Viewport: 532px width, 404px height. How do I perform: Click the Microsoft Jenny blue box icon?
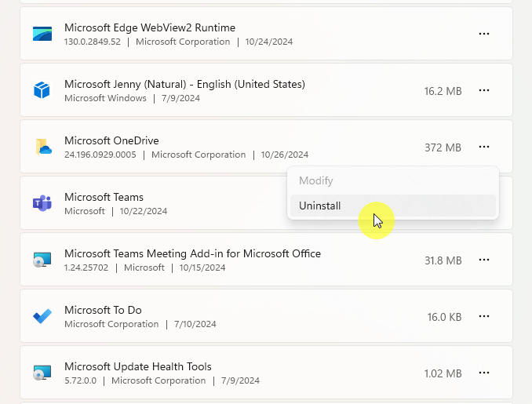click(42, 90)
